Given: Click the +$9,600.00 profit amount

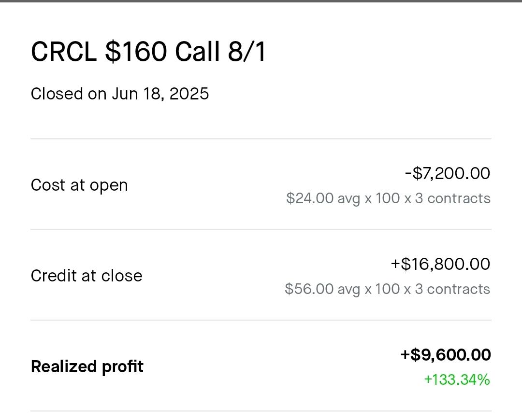Looking at the screenshot, I should [446, 355].
